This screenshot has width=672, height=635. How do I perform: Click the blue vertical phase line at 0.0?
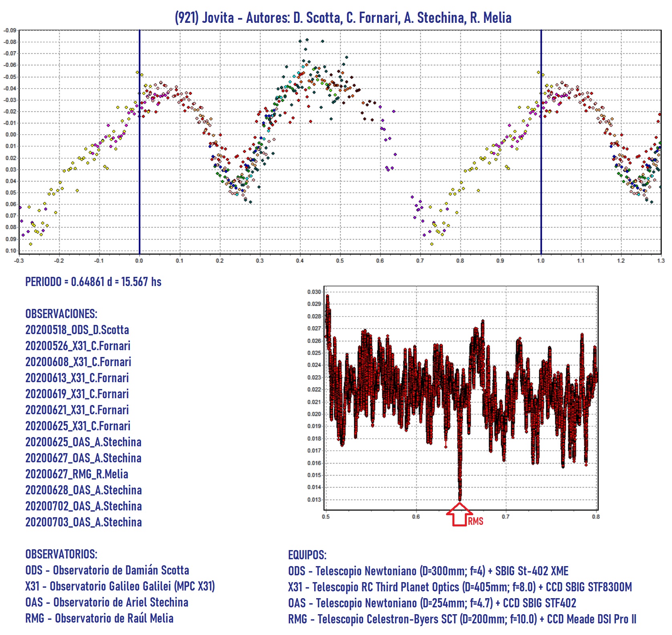click(139, 142)
